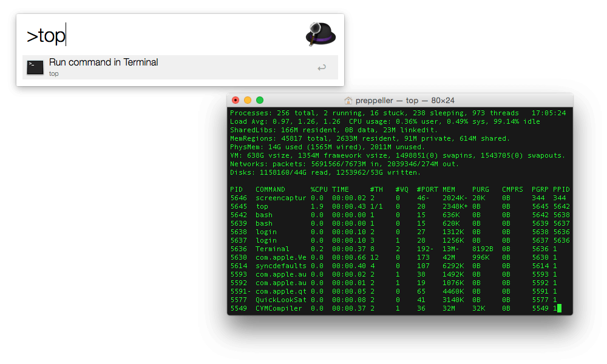Image resolution: width=607 pixels, height=364 pixels.
Task: Click the COMMAND column header
Action: pos(270,189)
